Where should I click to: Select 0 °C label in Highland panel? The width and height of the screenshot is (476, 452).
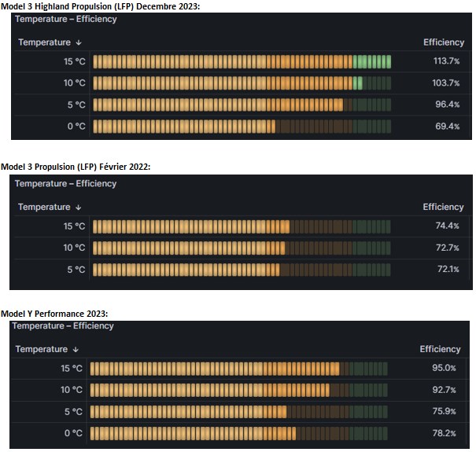point(76,127)
